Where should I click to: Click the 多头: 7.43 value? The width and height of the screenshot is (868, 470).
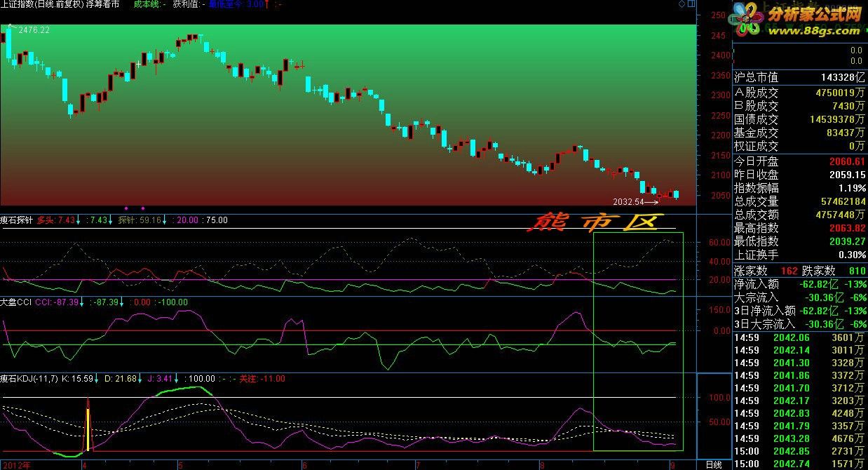56,220
